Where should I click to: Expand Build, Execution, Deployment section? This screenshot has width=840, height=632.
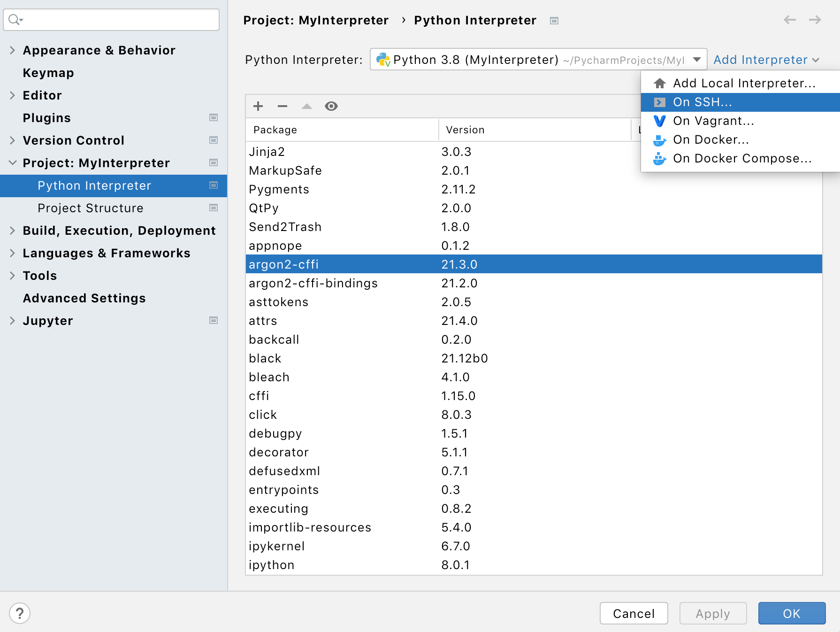pos(12,230)
